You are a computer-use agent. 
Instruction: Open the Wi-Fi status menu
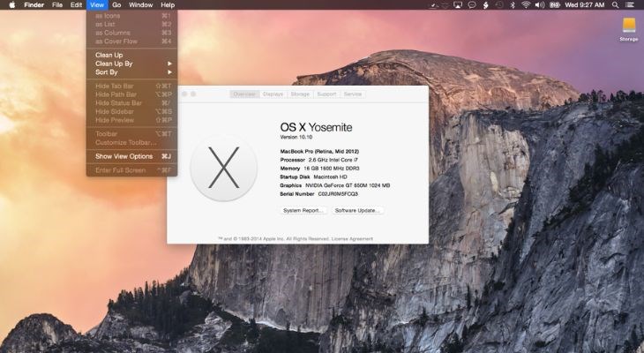pos(526,5)
